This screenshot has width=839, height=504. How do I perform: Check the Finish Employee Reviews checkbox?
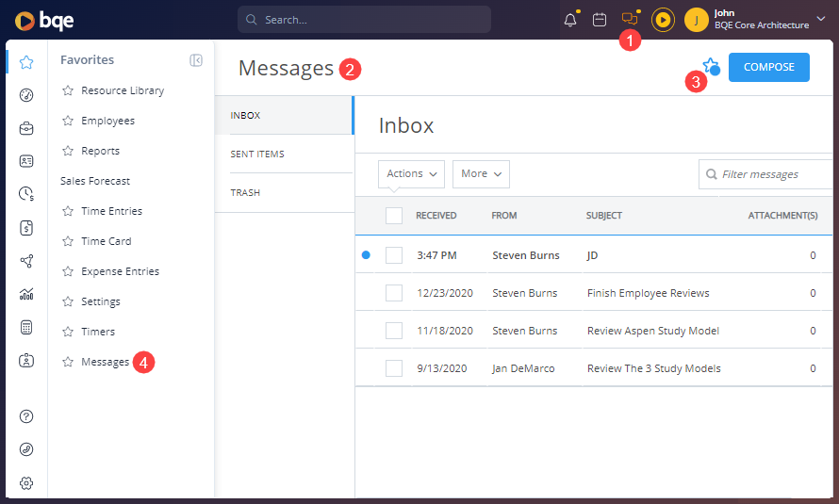coord(394,293)
